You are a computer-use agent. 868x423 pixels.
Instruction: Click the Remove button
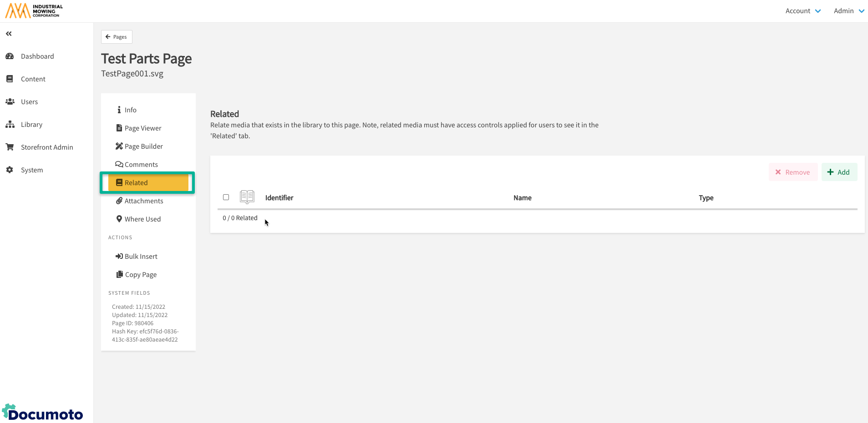coord(793,172)
